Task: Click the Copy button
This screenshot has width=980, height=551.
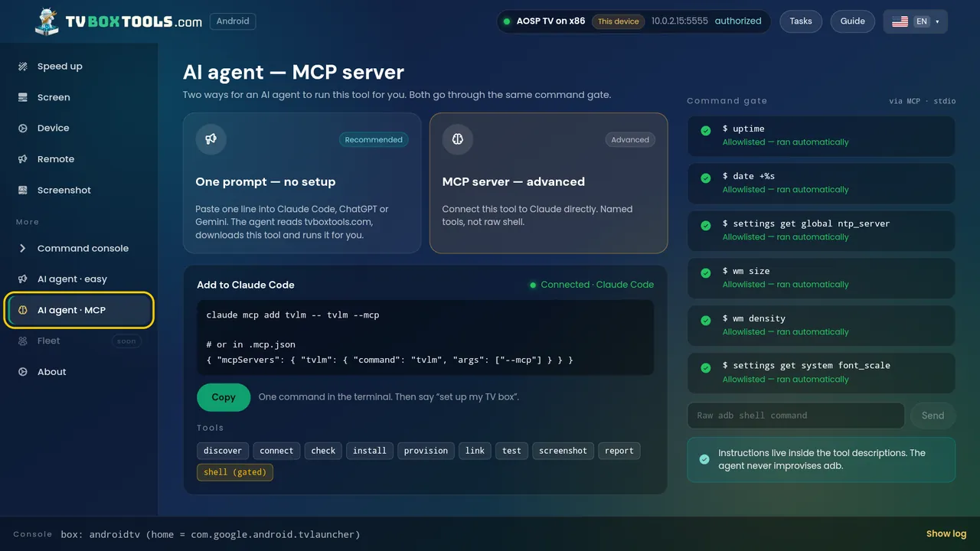Action: (x=224, y=397)
